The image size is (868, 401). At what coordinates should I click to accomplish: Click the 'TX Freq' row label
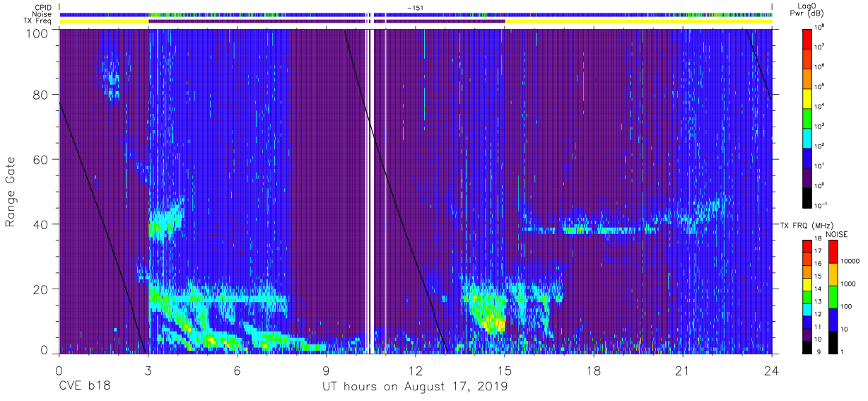pos(39,21)
